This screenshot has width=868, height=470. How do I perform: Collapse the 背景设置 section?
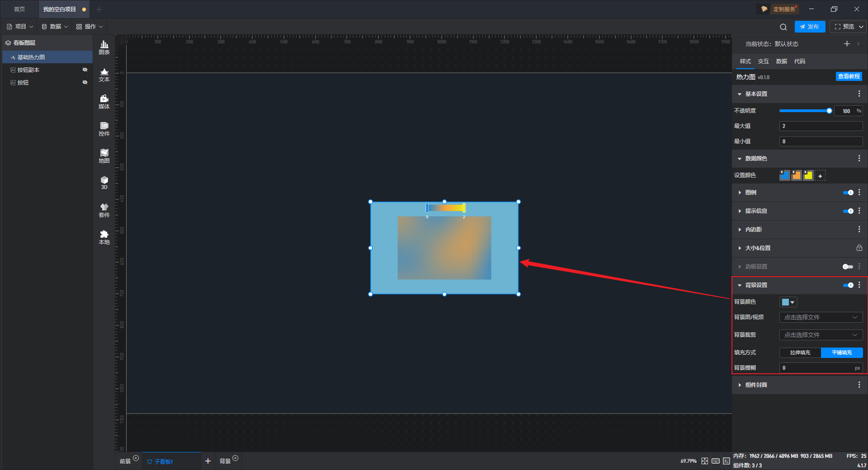pos(740,285)
